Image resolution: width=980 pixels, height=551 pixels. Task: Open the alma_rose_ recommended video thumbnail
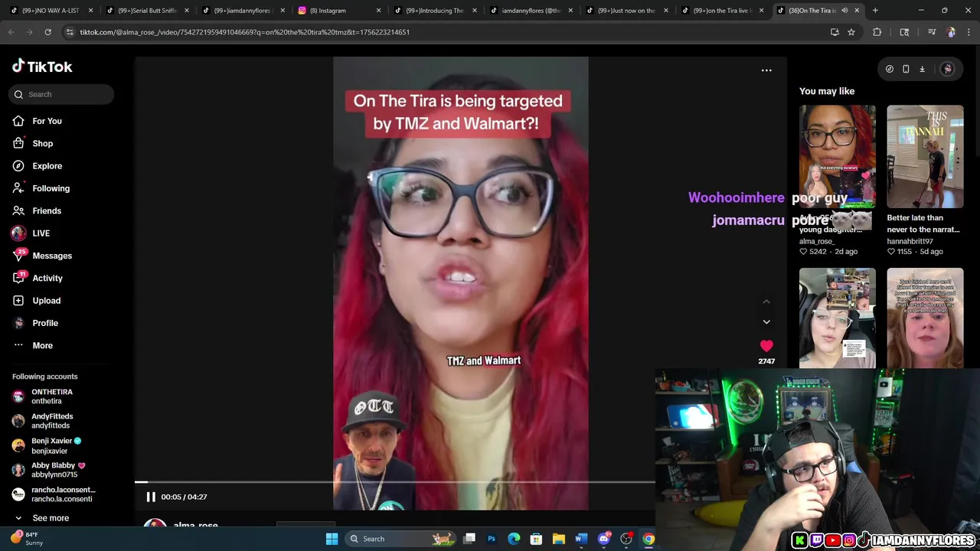(838, 156)
